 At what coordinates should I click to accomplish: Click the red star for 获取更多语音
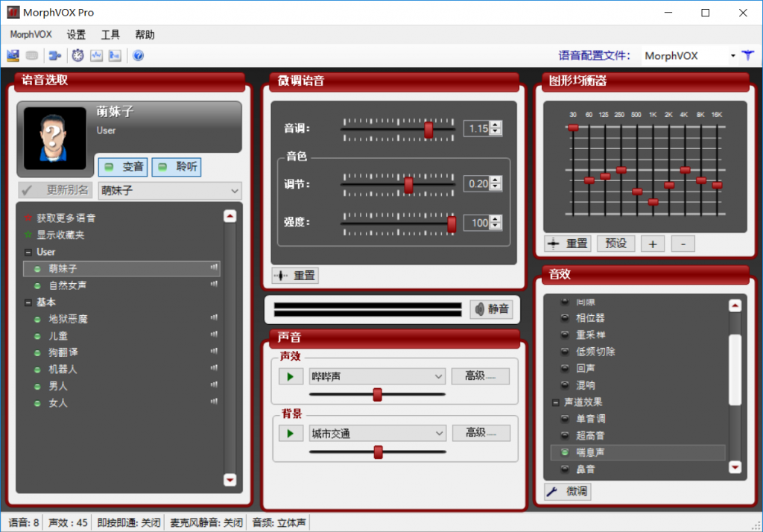coord(28,218)
